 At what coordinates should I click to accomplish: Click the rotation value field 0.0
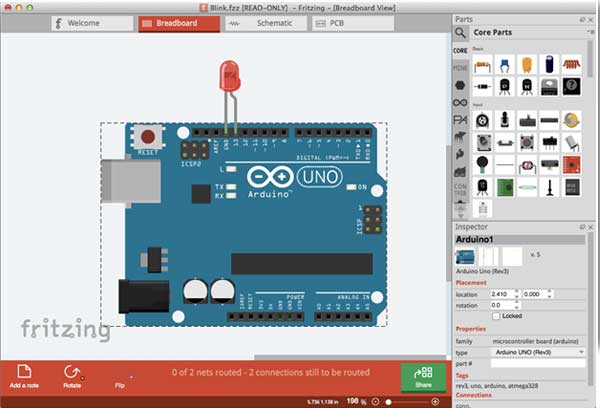502,305
